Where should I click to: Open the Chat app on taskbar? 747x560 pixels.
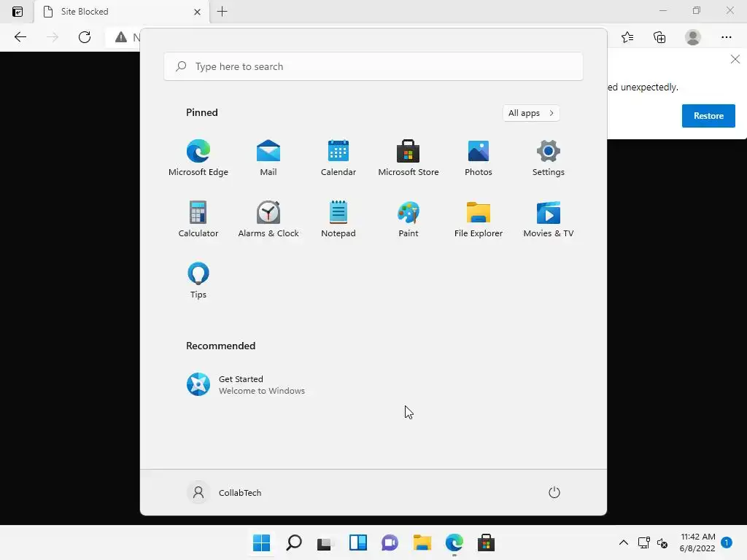click(x=390, y=542)
